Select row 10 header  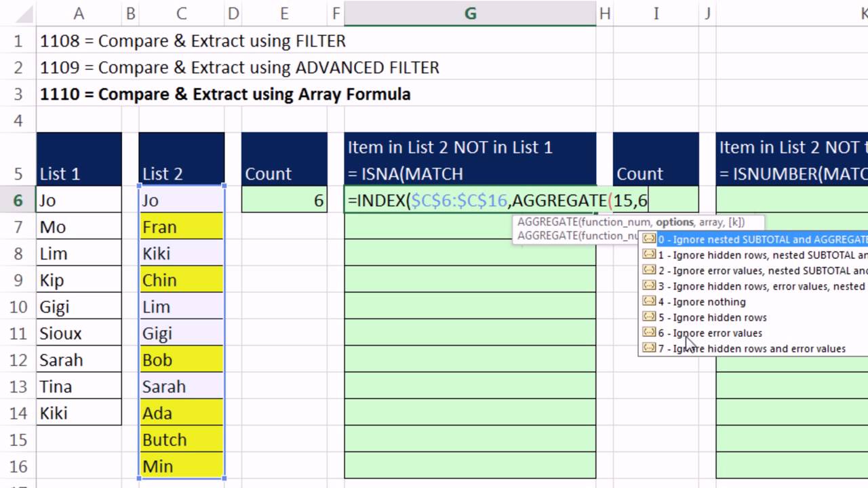coord(18,307)
